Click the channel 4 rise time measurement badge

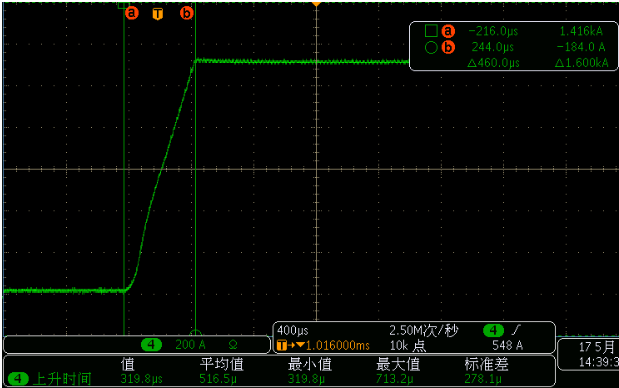[18, 379]
